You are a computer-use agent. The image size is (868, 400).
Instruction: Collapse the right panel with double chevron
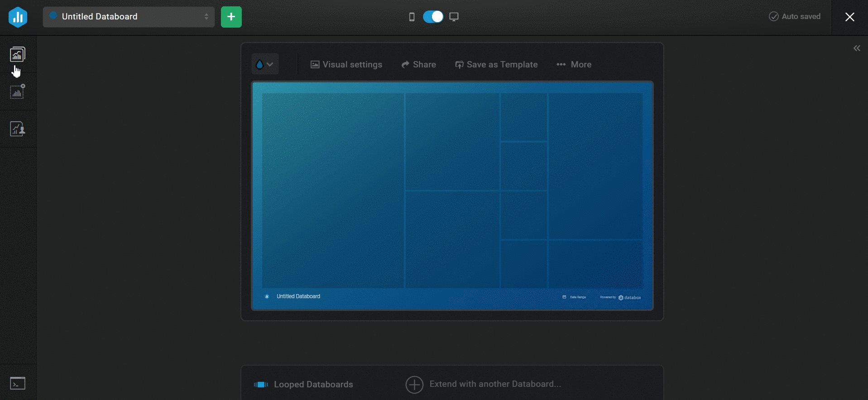(x=857, y=48)
